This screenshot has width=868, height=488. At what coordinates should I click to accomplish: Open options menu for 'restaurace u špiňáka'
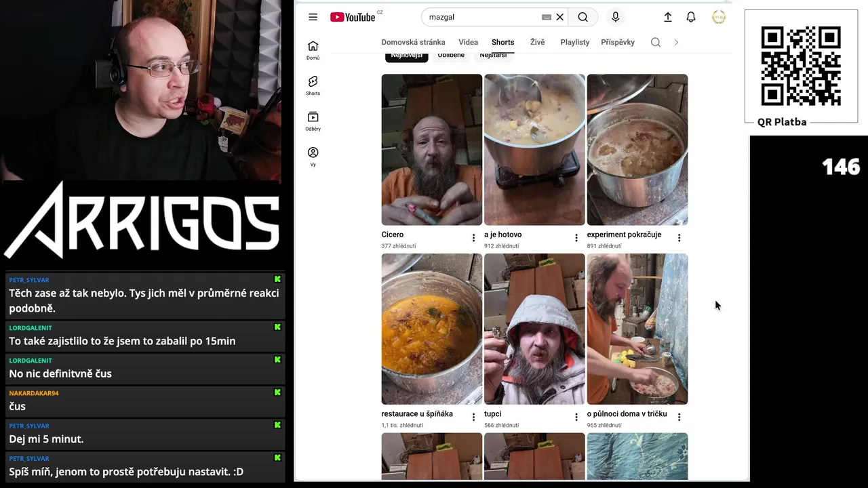[x=473, y=417]
